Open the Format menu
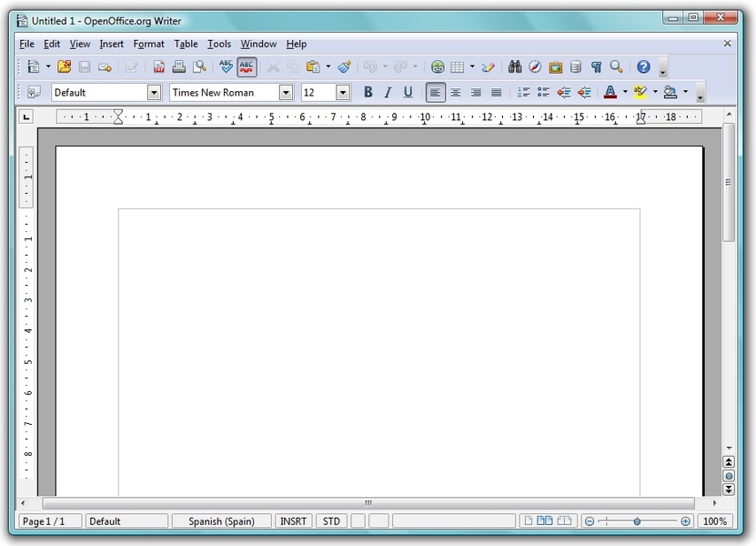The width and height of the screenshot is (756, 546). (148, 44)
